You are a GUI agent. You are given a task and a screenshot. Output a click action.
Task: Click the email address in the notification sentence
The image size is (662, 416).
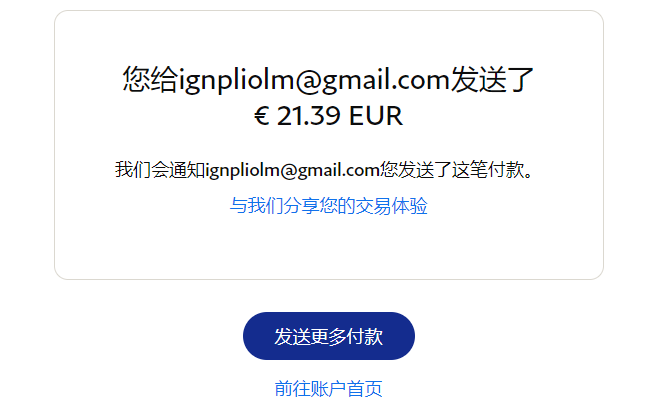(293, 170)
